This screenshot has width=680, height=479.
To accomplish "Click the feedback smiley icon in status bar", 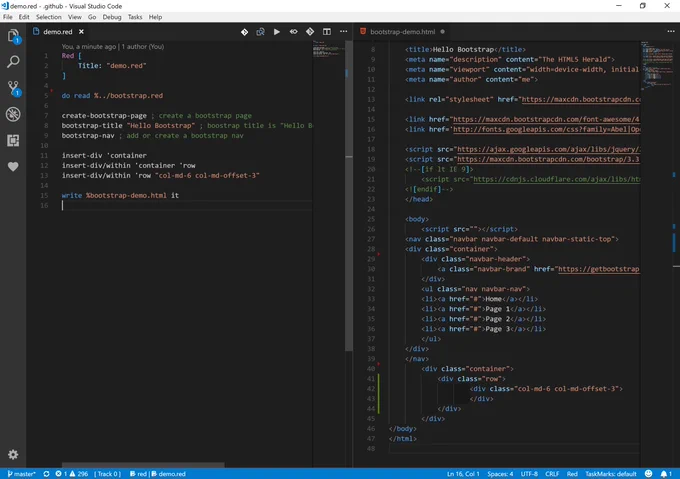I will [648, 474].
